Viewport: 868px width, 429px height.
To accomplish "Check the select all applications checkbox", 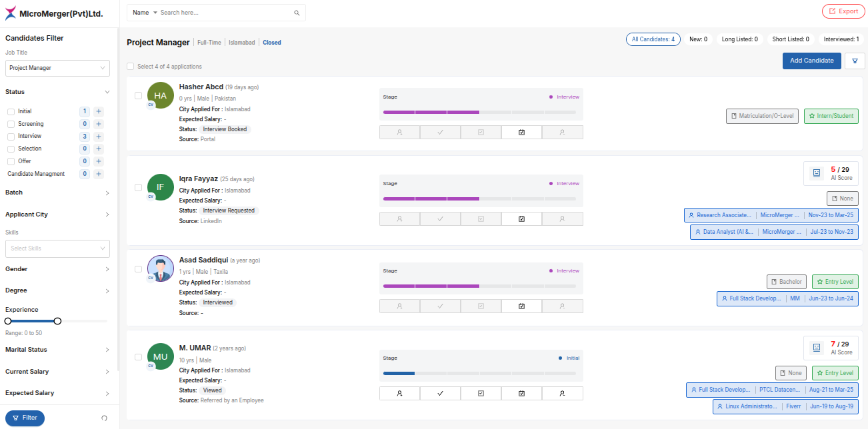I will 131,67.
